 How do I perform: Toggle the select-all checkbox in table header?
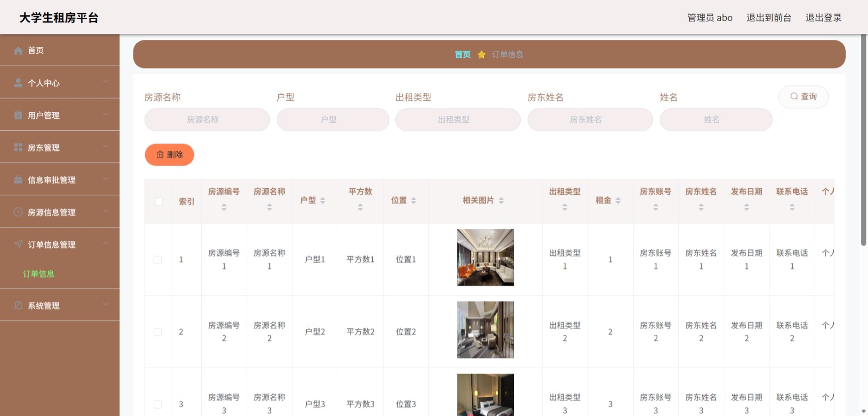(x=159, y=202)
